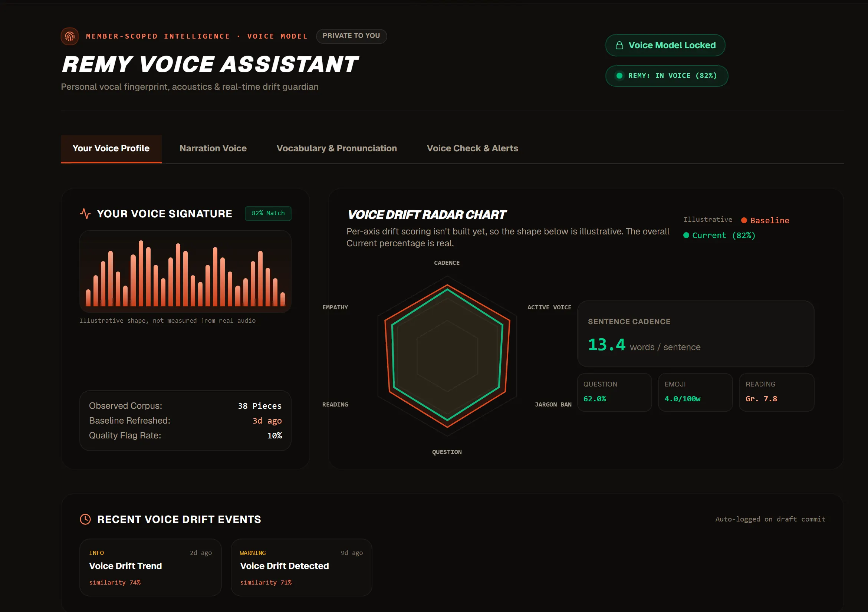The height and width of the screenshot is (612, 868).
Task: Click the REMY VOICE ASSISTANT heading
Action: pyautogui.click(x=210, y=64)
